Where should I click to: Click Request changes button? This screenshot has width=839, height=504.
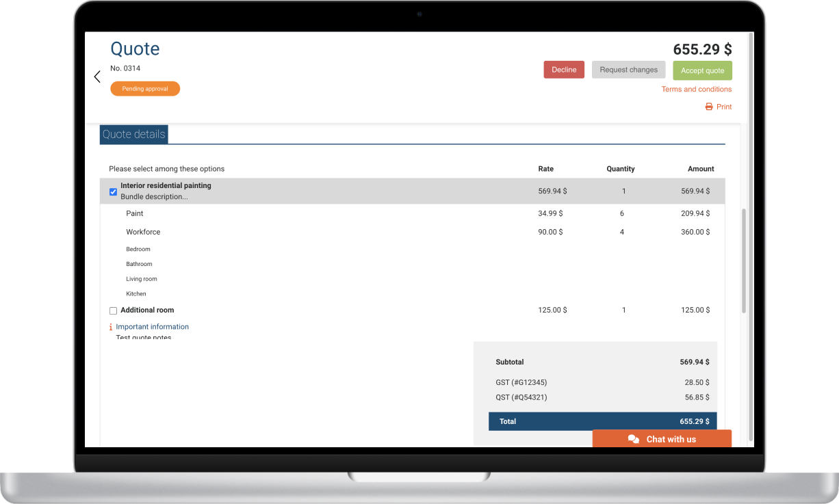pyautogui.click(x=628, y=70)
